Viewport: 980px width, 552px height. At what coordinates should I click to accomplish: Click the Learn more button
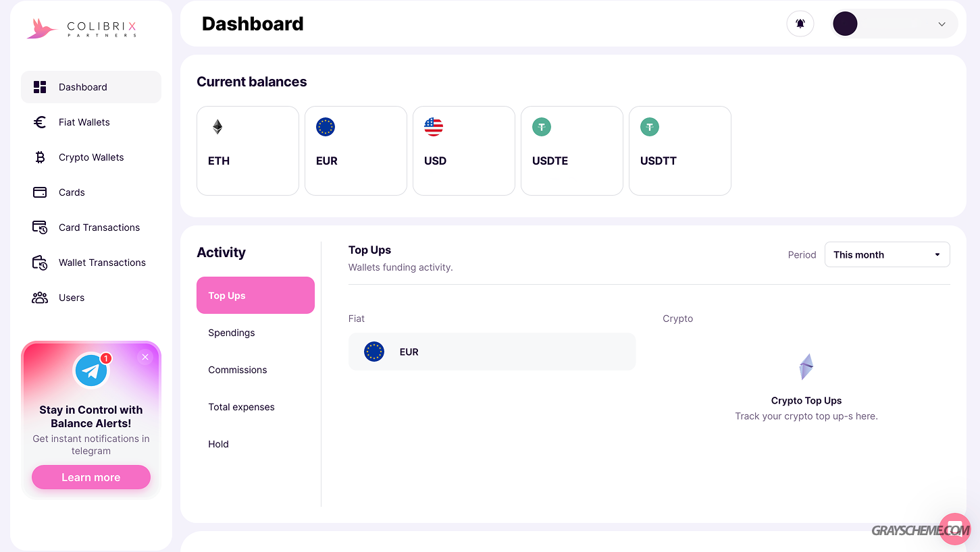coord(91,477)
